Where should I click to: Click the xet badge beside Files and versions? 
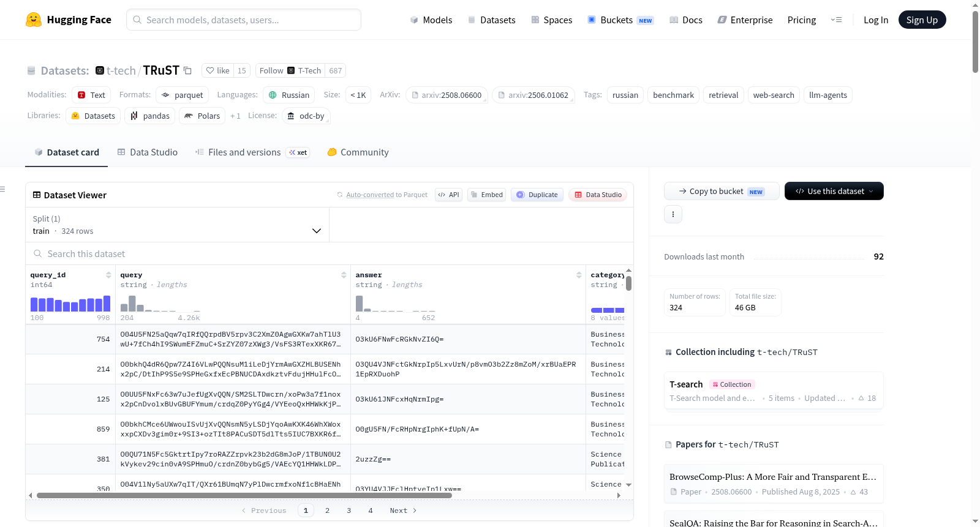tap(298, 152)
